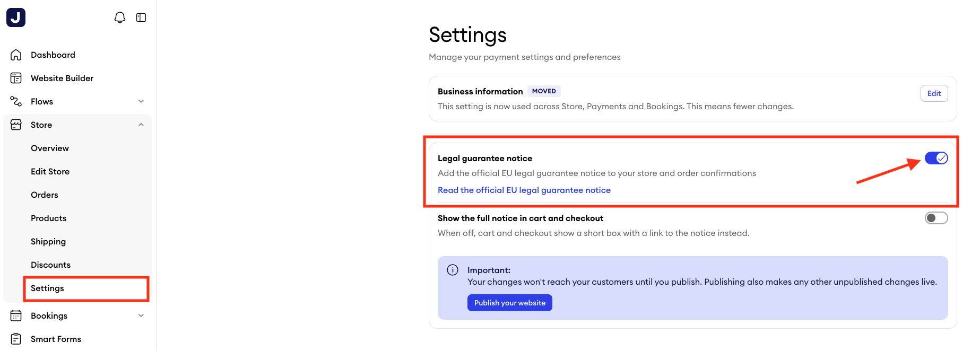Collapse the sidebar with the panel icon

tap(141, 17)
